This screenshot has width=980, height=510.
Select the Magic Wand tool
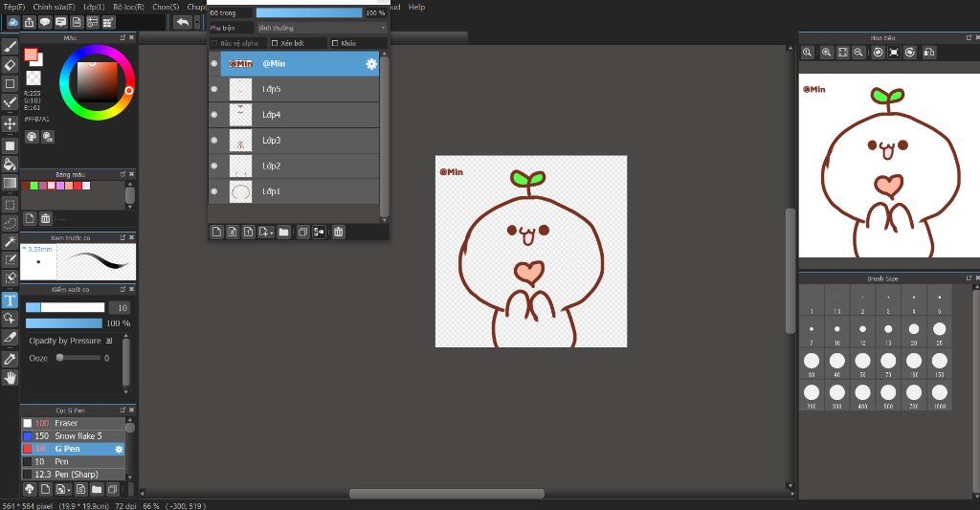[10, 241]
